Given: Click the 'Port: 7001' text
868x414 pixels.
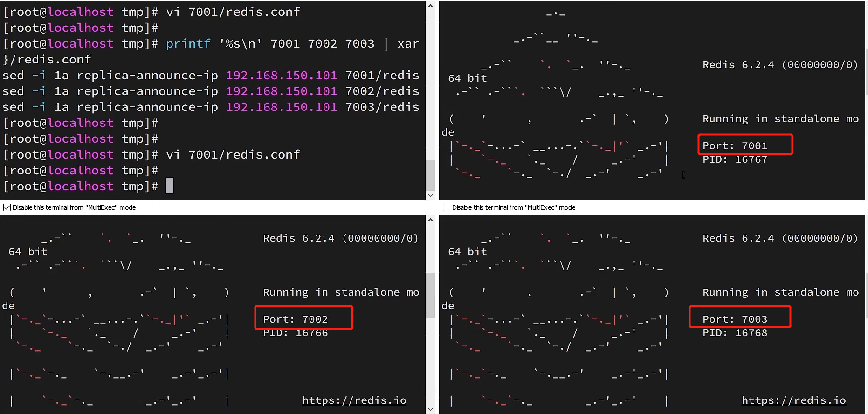Looking at the screenshot, I should (x=735, y=145).
